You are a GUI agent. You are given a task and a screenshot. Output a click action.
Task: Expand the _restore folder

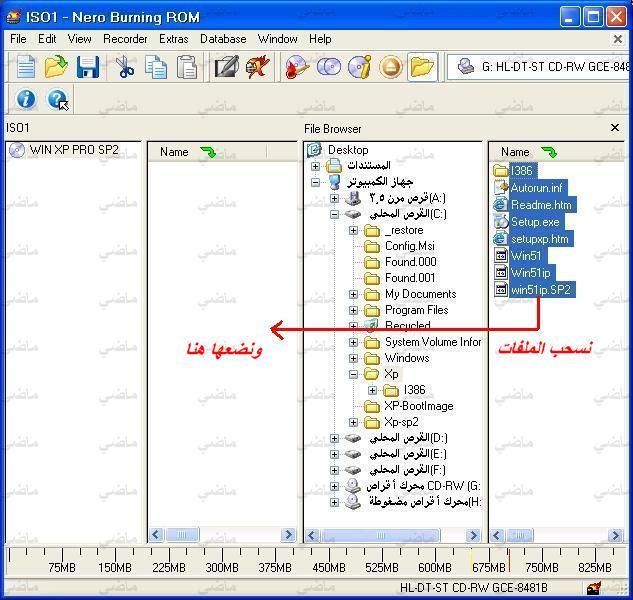[353, 230]
